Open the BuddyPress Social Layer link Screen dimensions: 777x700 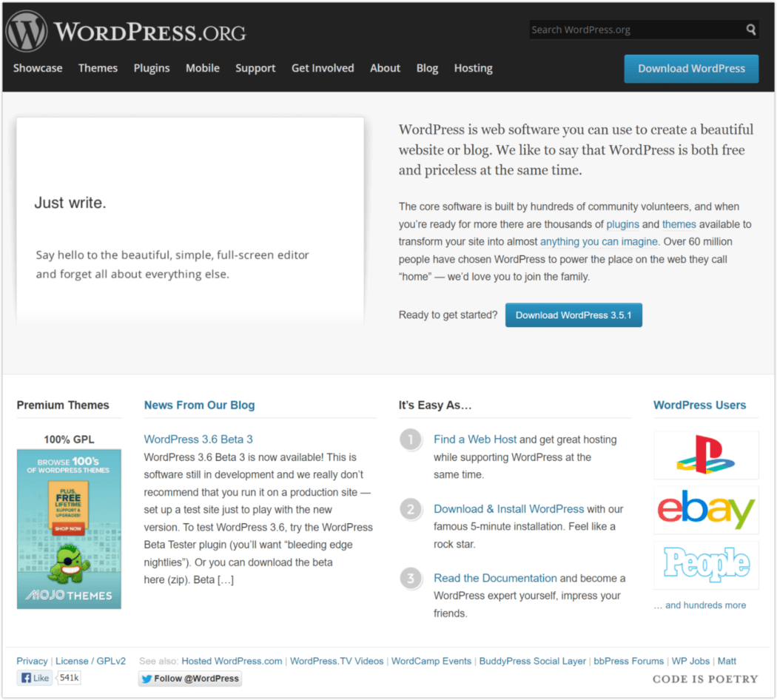click(532, 661)
